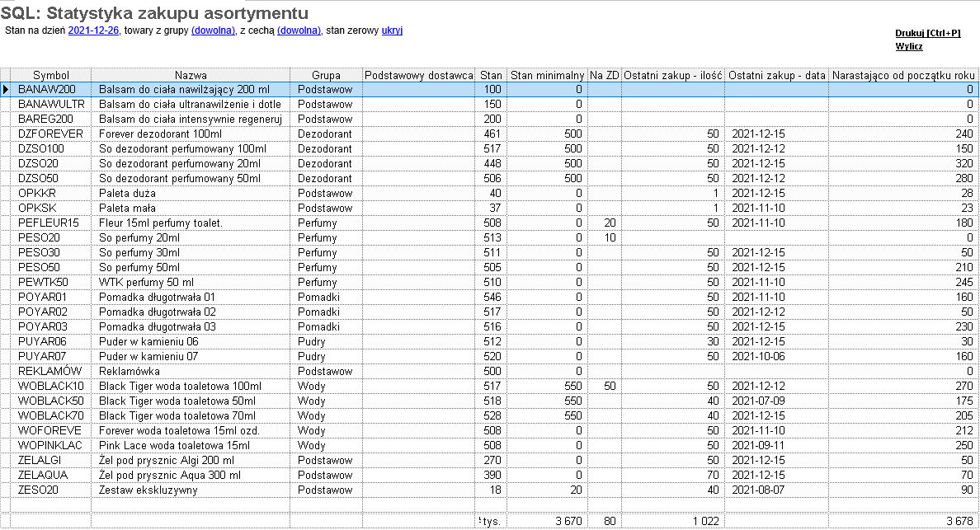
Task: Click 'Zestaw ekskluzywny' name cell
Action: pos(191,490)
